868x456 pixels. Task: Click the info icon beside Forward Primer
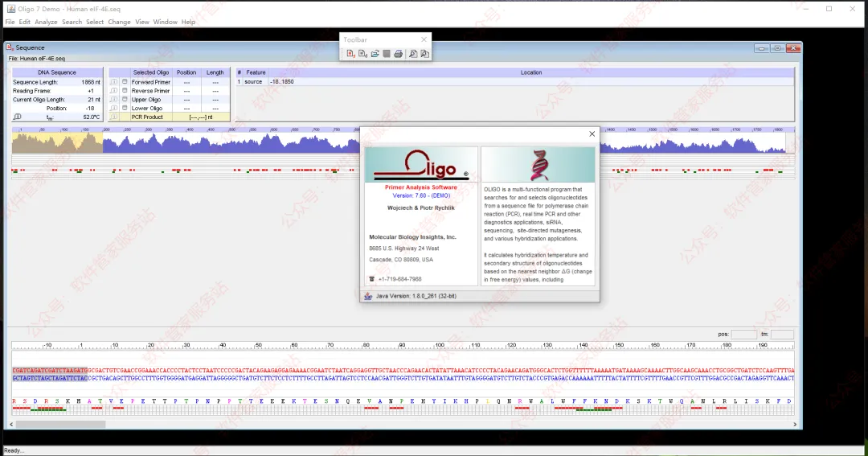click(x=114, y=82)
